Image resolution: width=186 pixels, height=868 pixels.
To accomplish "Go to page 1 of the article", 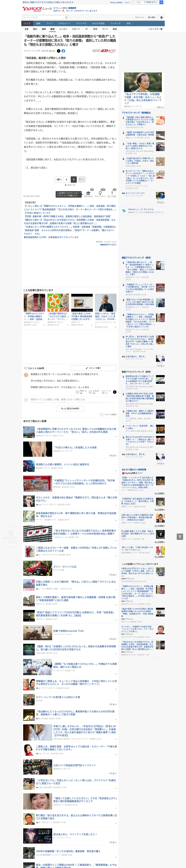I will (x=66, y=180).
